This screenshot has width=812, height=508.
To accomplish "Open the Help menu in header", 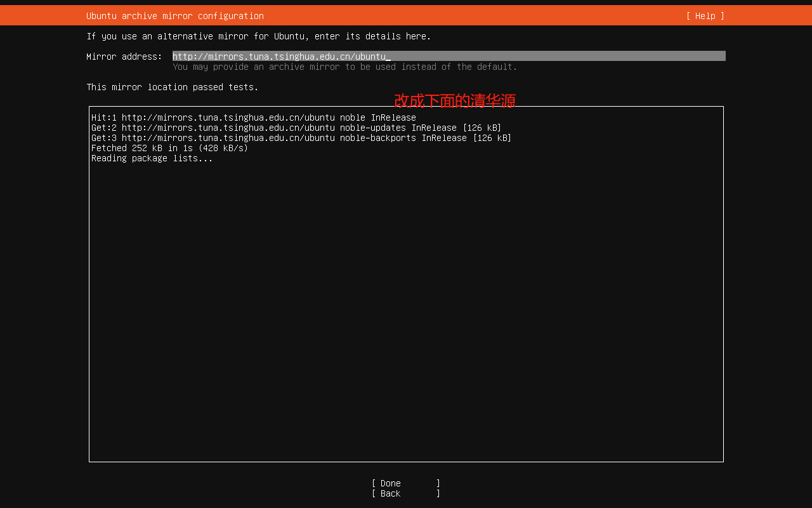I will tap(705, 16).
